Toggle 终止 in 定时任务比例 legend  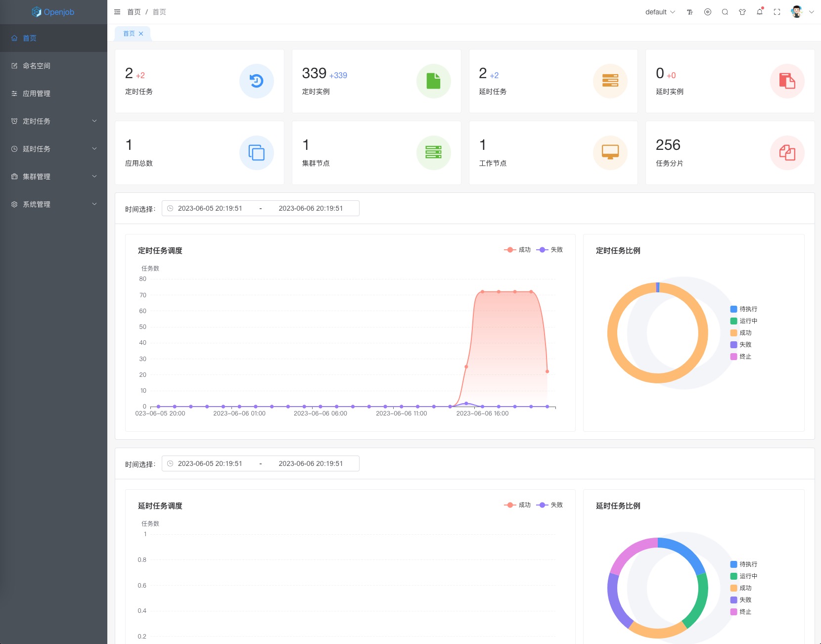click(x=741, y=357)
